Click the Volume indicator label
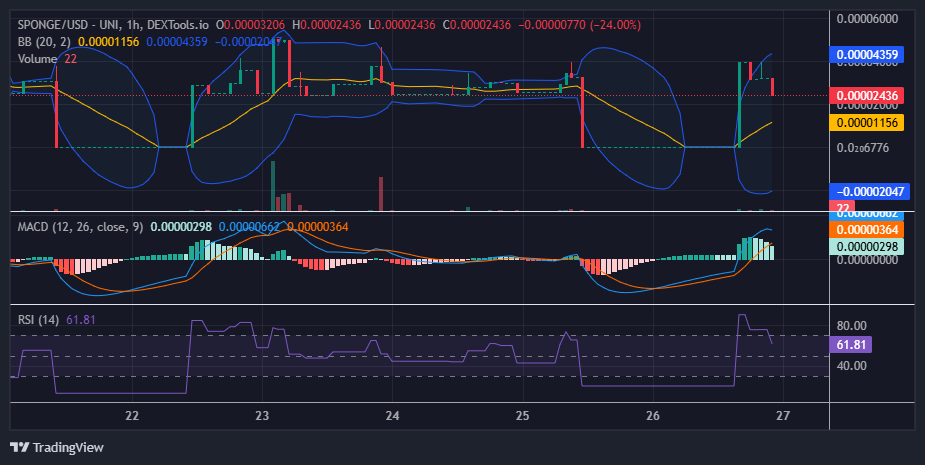 click(37, 59)
